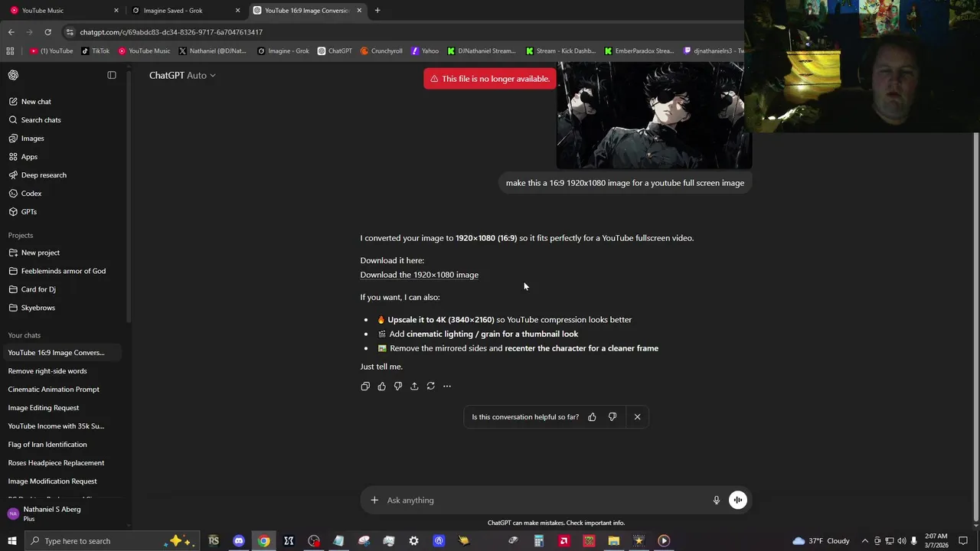
Task: Show hidden system tray icons
Action: [865, 541]
